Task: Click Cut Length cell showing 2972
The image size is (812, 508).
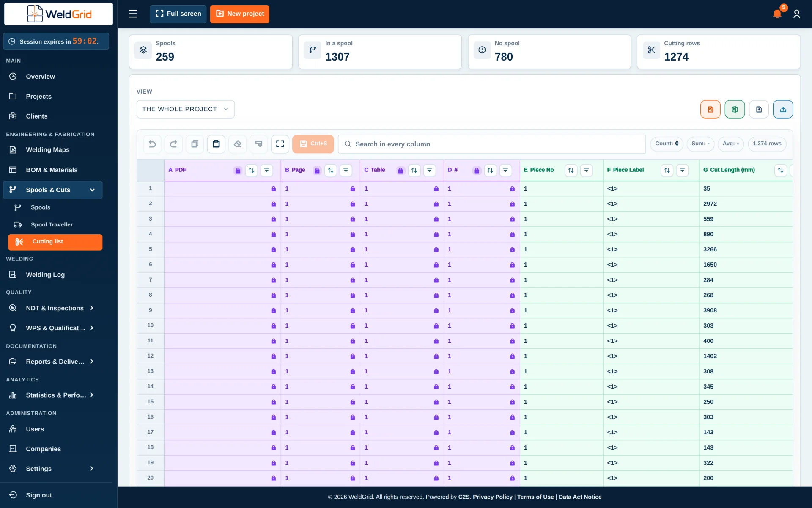Action: point(745,204)
